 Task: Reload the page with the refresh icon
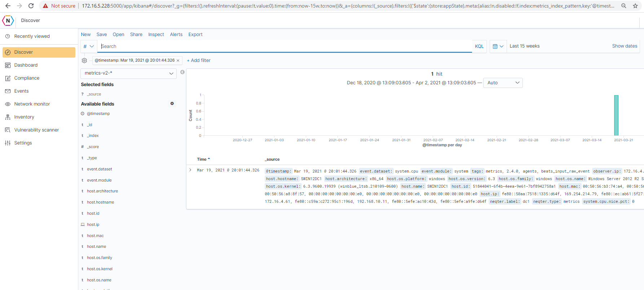(x=31, y=6)
